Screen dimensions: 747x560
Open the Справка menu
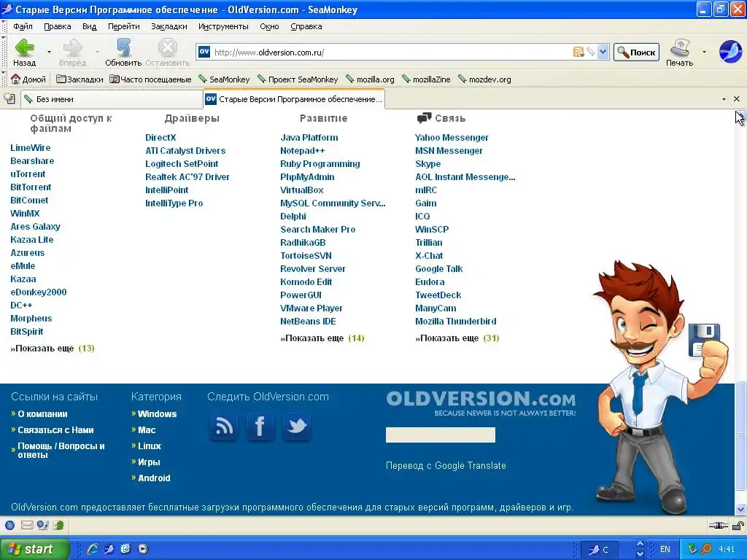point(306,26)
